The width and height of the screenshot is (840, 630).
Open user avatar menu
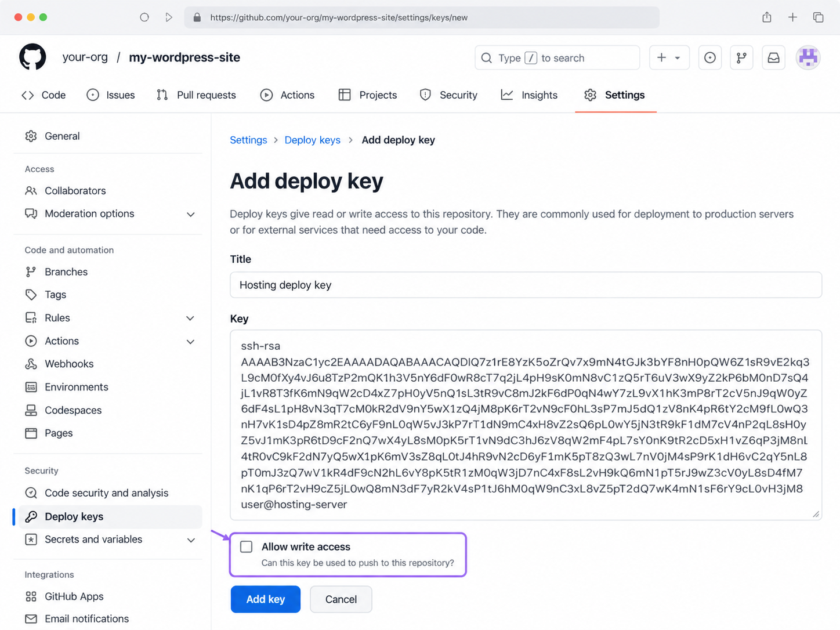tap(808, 57)
